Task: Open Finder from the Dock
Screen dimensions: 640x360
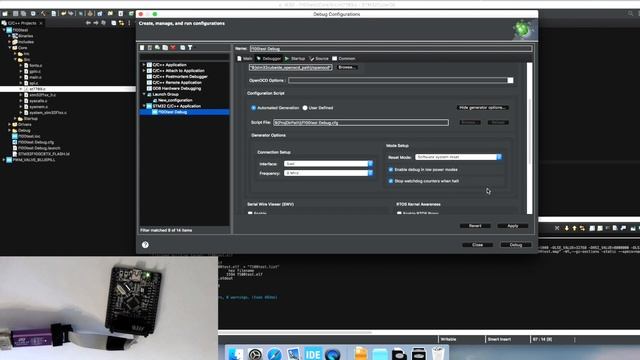Action: coord(235,353)
